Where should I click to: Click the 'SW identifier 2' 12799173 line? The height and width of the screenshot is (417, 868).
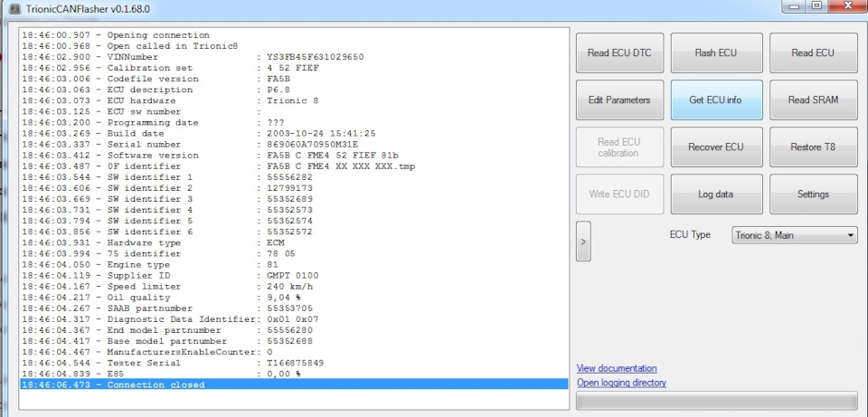click(x=294, y=188)
